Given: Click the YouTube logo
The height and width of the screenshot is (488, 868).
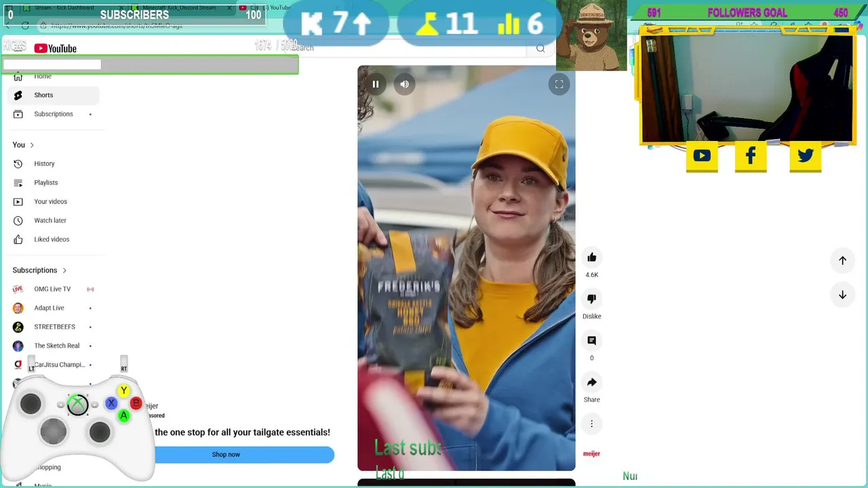Looking at the screenshot, I should pos(55,49).
